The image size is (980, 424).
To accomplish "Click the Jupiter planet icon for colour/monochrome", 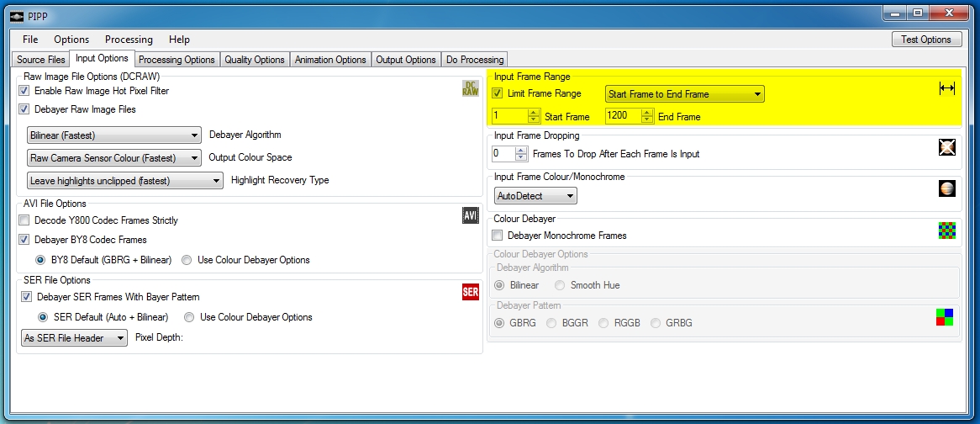I will (947, 188).
